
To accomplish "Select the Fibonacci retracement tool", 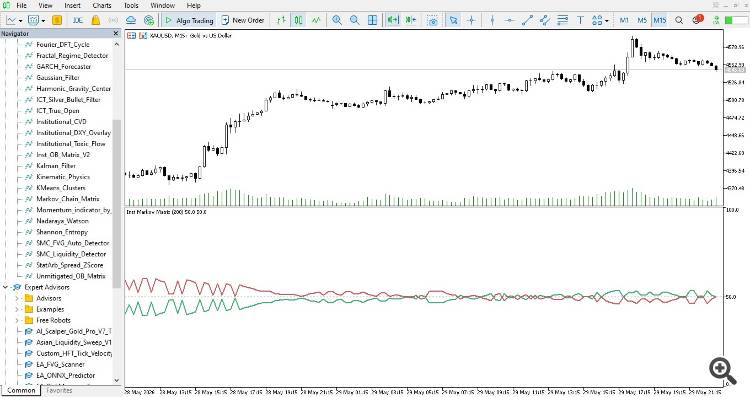I will click(562, 21).
